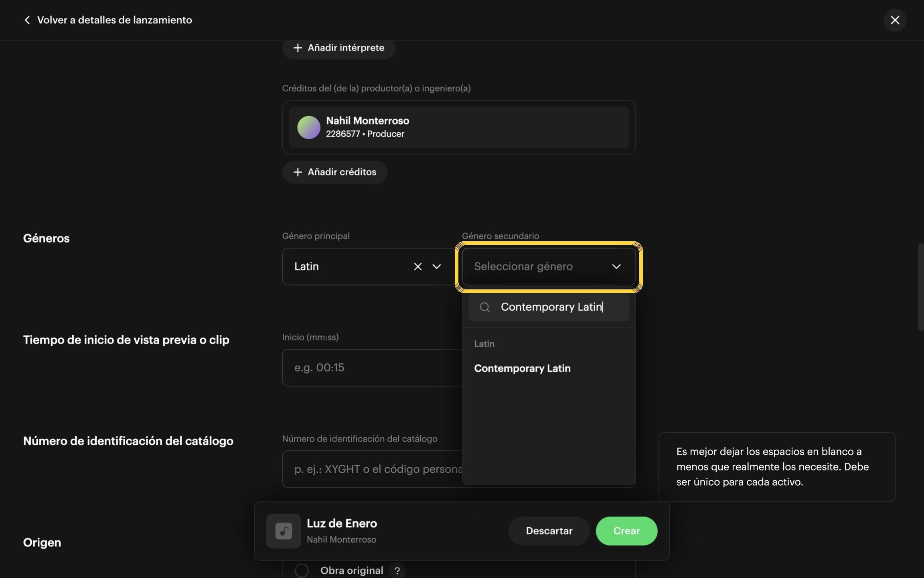Collapse the Género secundario chevron
Image resolution: width=924 pixels, height=578 pixels.
point(616,267)
